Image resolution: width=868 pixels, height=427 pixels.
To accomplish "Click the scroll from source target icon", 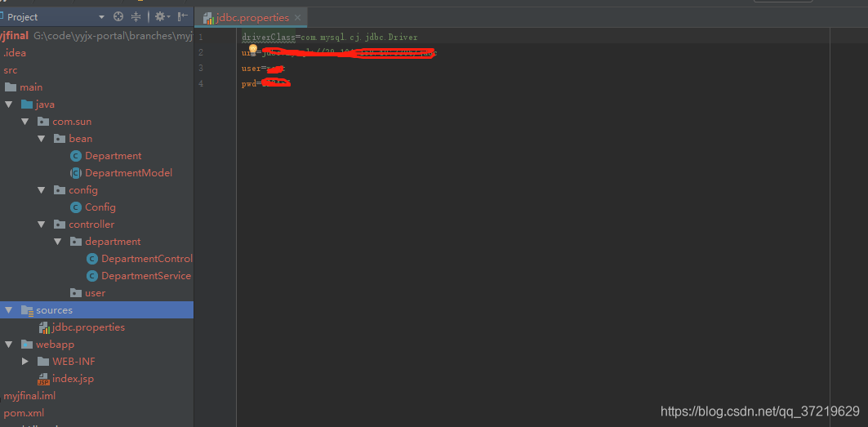I will [x=118, y=17].
